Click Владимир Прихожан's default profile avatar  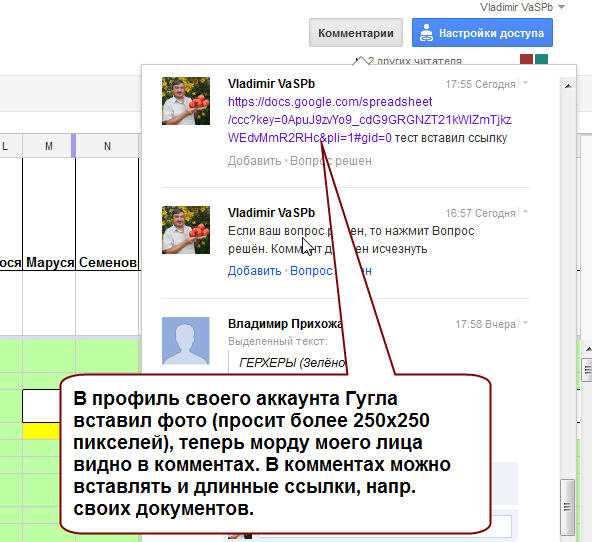186,341
